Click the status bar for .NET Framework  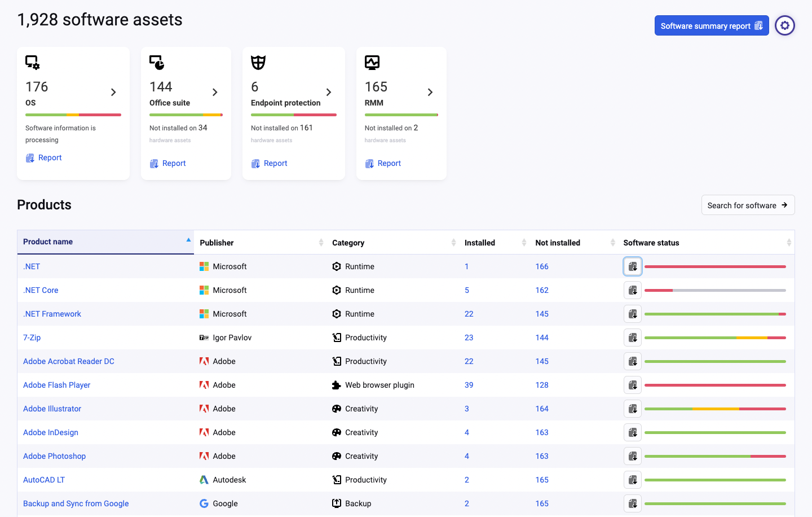[x=715, y=313]
